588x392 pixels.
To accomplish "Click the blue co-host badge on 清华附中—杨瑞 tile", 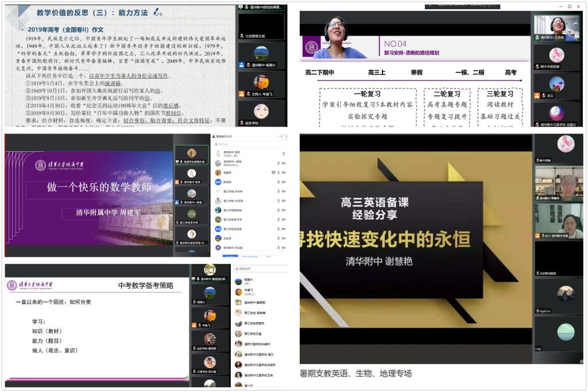I will [177, 202].
